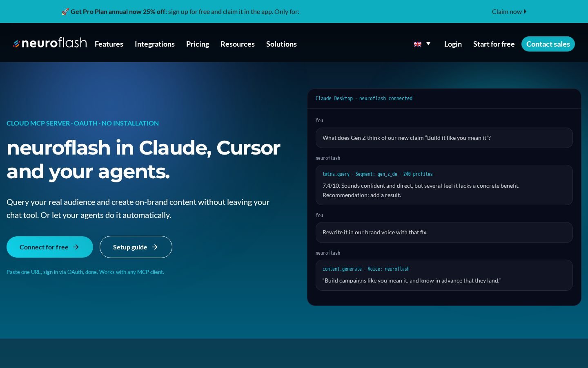Open the language dropdown arrow
This screenshot has width=588, height=368.
(428, 44)
